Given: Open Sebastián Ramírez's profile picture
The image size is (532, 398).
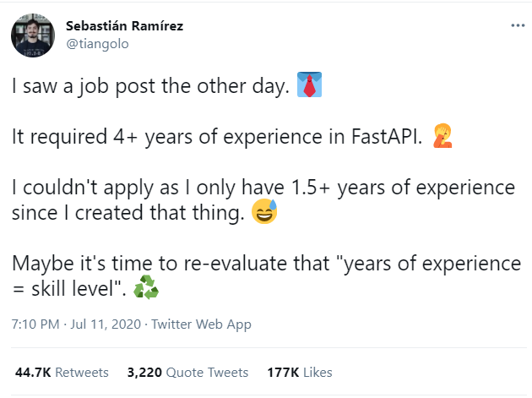Looking at the screenshot, I should click(32, 35).
